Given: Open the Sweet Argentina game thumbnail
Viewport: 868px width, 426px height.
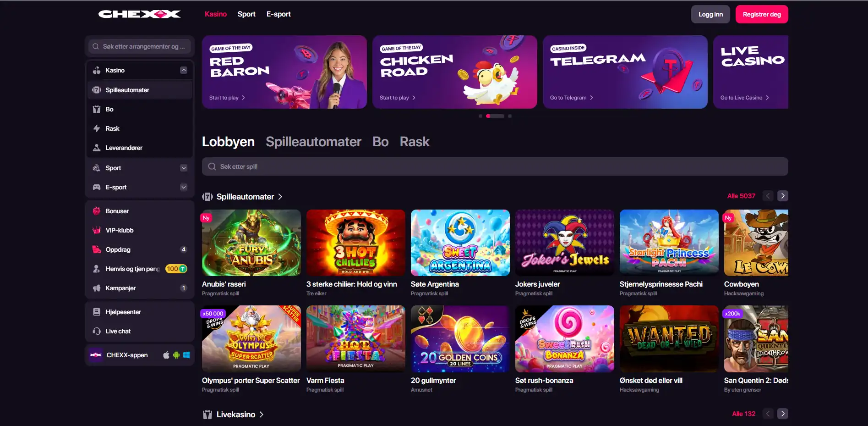Looking at the screenshot, I should tap(460, 243).
